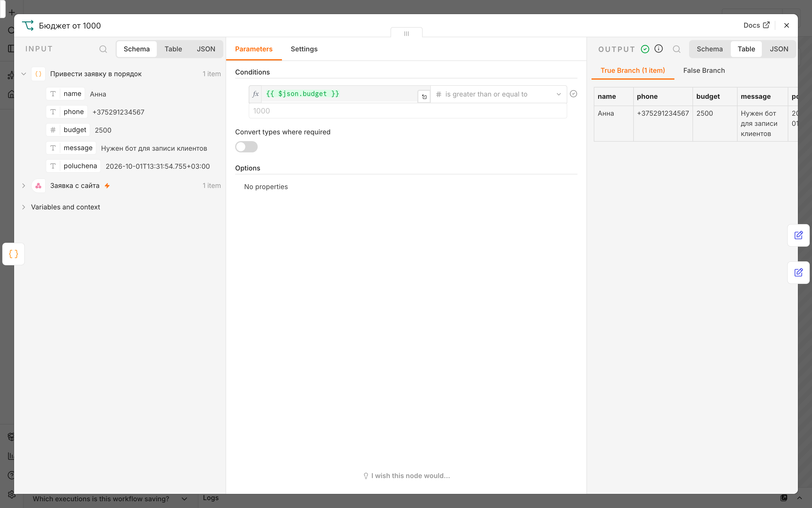The image size is (812, 508).
Task: Click the output search magnifier icon
Action: click(676, 49)
